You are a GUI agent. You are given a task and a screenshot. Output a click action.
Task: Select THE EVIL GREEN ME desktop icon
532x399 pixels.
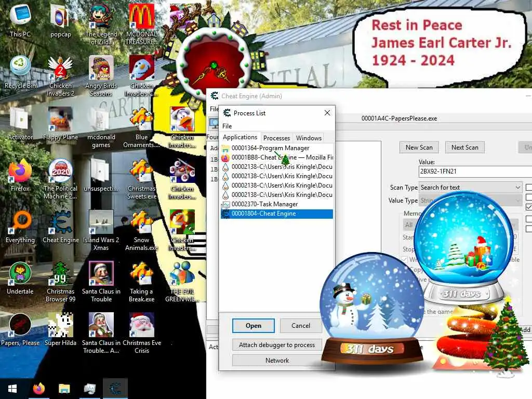pyautogui.click(x=182, y=282)
